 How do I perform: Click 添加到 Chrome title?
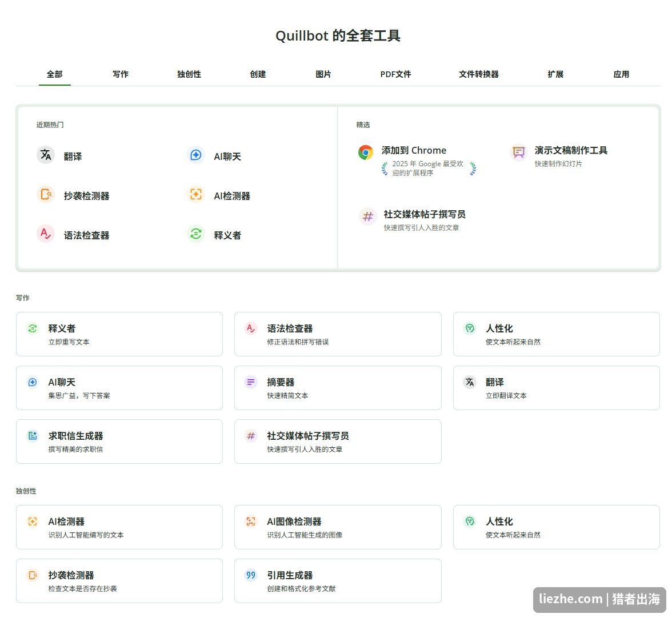tap(414, 150)
